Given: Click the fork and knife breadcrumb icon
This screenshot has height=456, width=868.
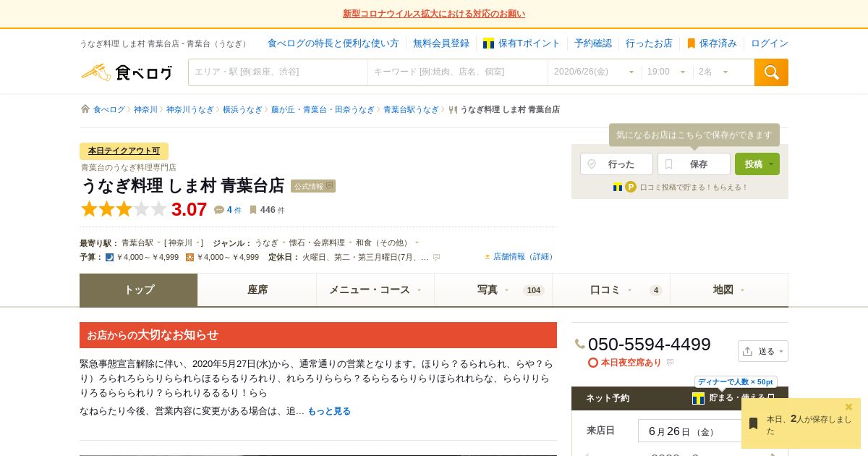Looking at the screenshot, I should coord(453,109).
